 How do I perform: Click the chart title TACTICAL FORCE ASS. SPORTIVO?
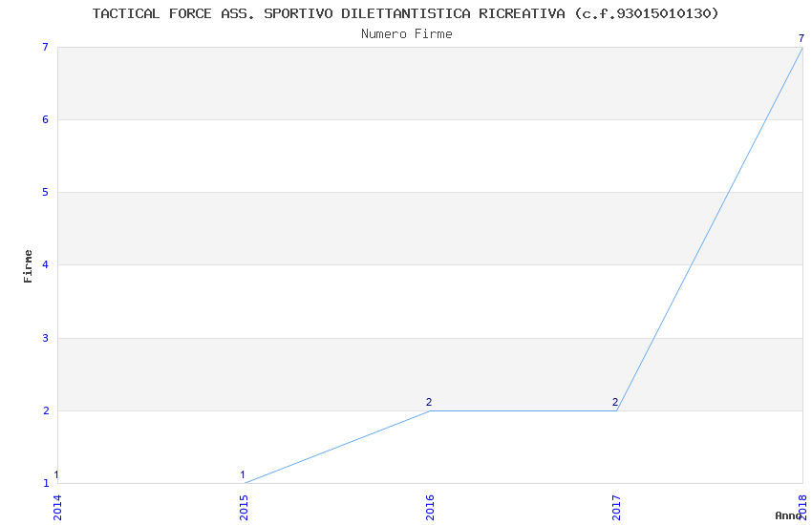[405, 13]
